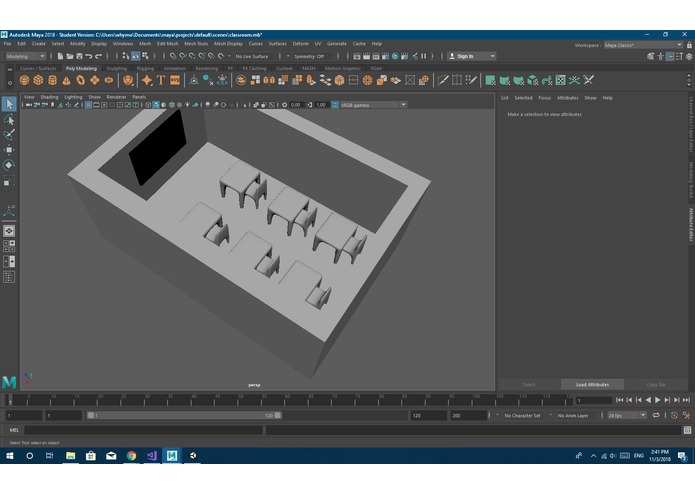Open the Edit Mesh menu

[x=168, y=44]
